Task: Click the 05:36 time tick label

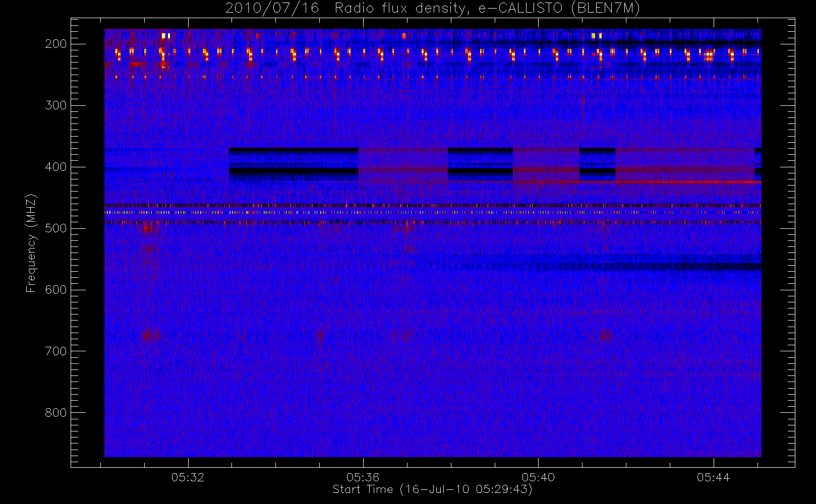Action: [363, 477]
